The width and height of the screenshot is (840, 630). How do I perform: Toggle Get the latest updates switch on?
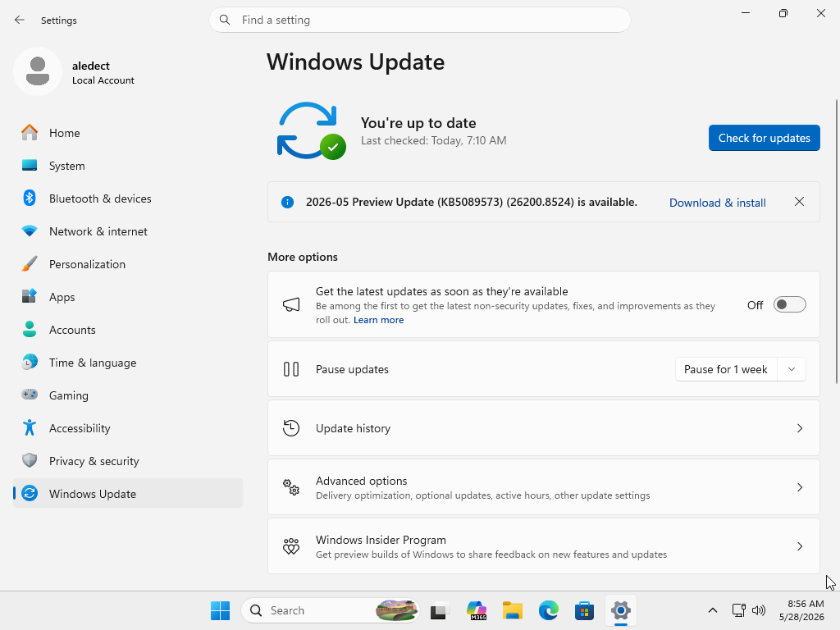(789, 305)
